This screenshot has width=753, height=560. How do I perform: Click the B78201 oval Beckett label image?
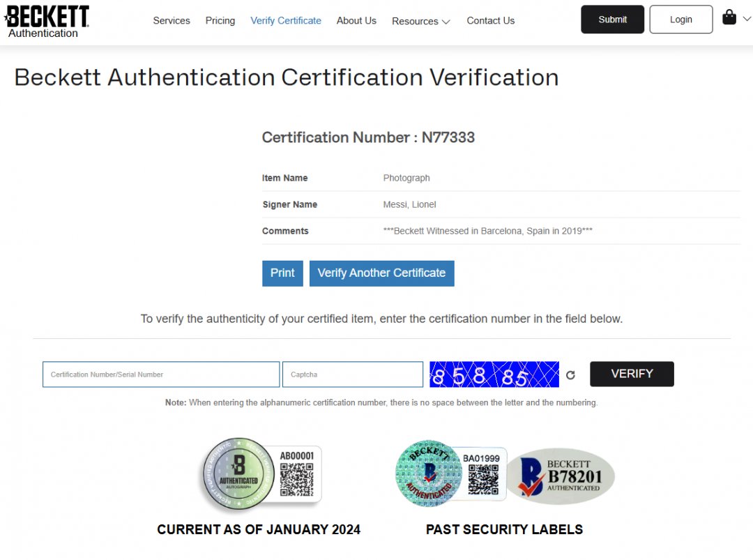561,476
